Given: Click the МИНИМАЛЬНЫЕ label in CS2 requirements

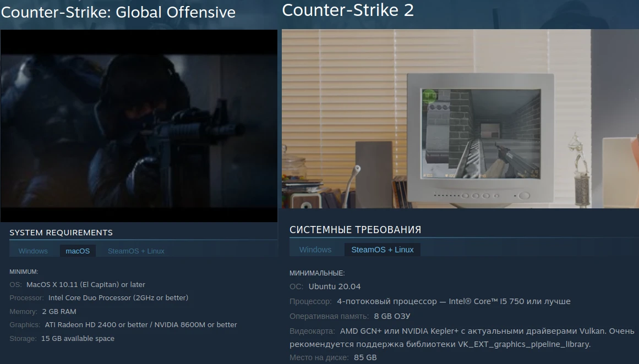Looking at the screenshot, I should [316, 272].
